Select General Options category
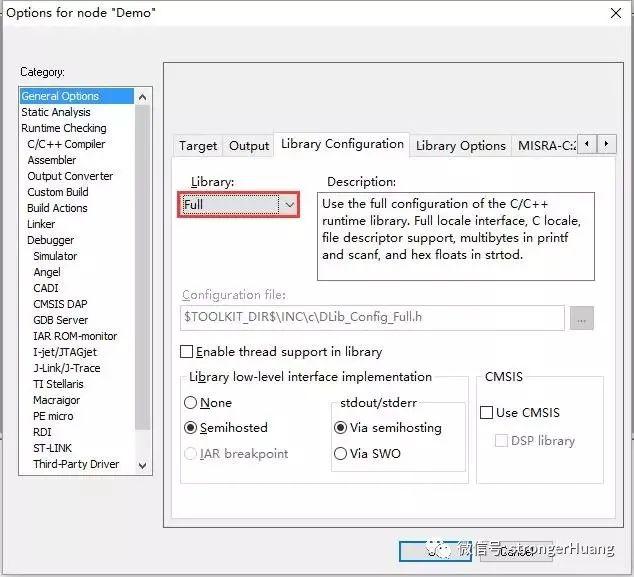Viewport: 634px width, 577px height. (77, 96)
